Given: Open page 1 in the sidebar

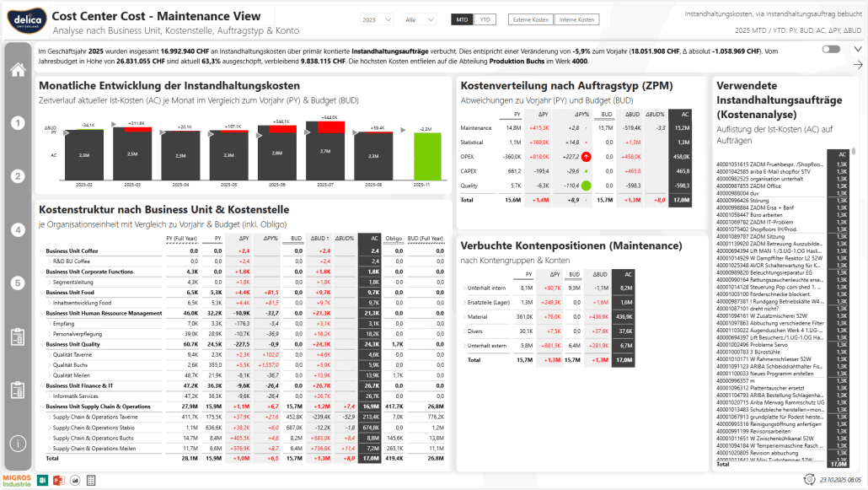Looking at the screenshot, I should click(17, 123).
